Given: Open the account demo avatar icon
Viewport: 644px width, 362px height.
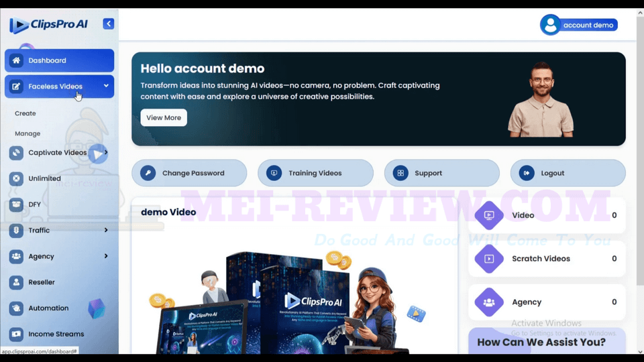Looking at the screenshot, I should pyautogui.click(x=550, y=25).
